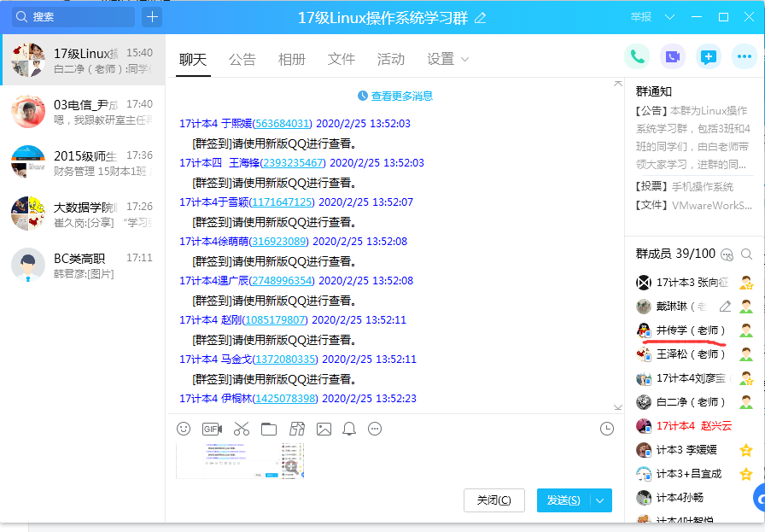The width and height of the screenshot is (765, 532).
Task: Click the folder send-file icon
Action: [x=268, y=429]
